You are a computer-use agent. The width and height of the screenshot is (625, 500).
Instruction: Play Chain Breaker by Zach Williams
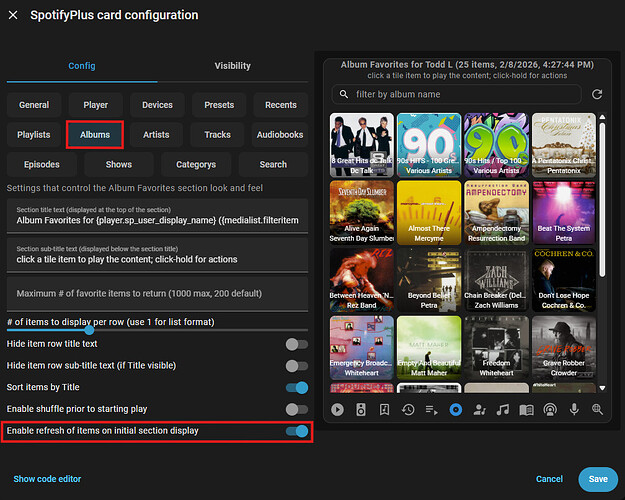click(496, 280)
